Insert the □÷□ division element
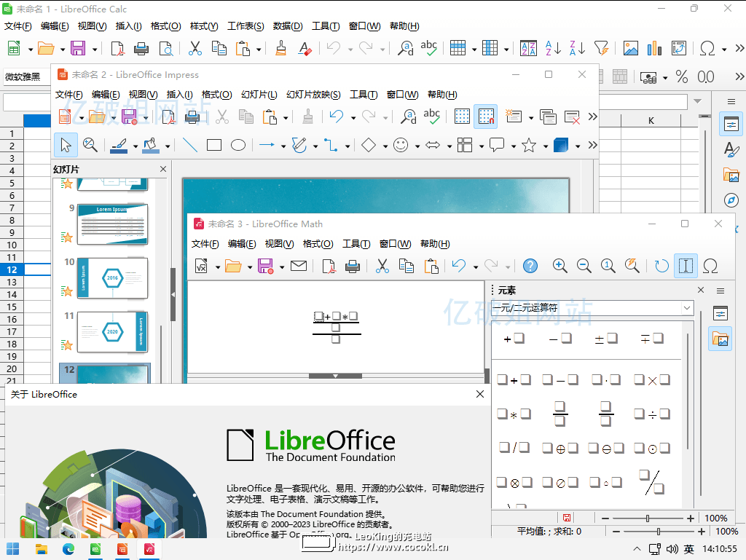The height and width of the screenshot is (560, 746). tap(652, 414)
